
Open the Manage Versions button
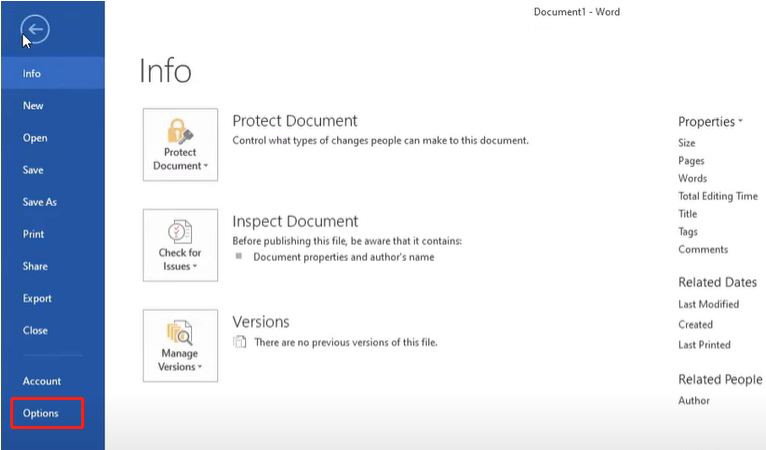pyautogui.click(x=180, y=346)
